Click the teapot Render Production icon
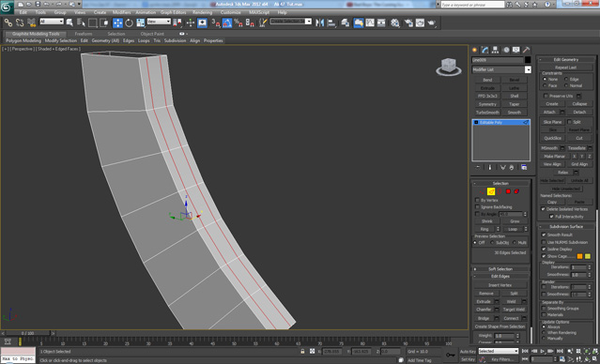600x364 pixels. click(x=432, y=23)
